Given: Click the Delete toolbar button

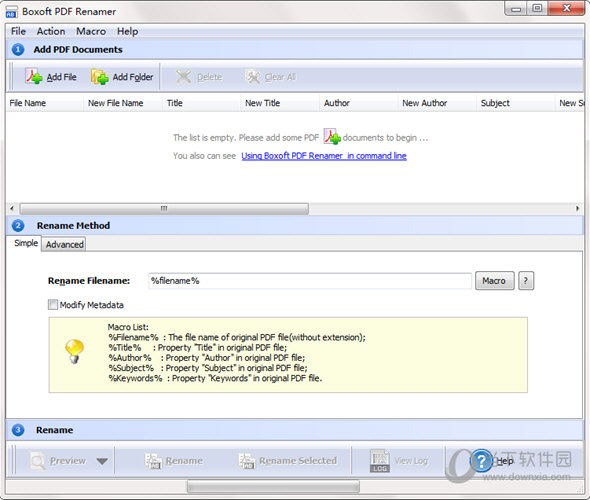Looking at the screenshot, I should (x=199, y=77).
